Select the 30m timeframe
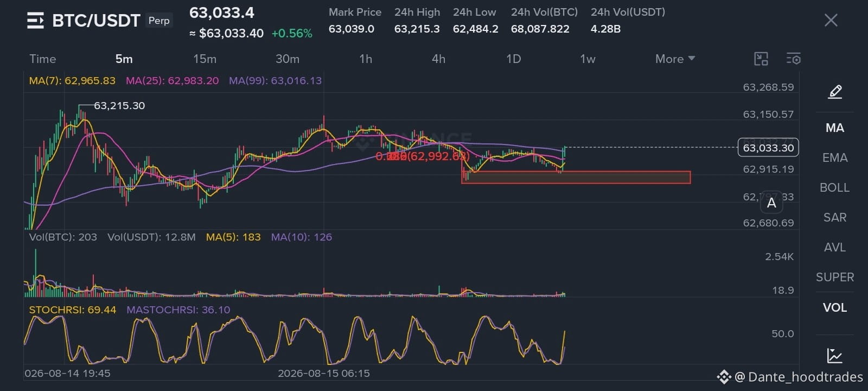This screenshot has height=391, width=868. pyautogui.click(x=287, y=59)
